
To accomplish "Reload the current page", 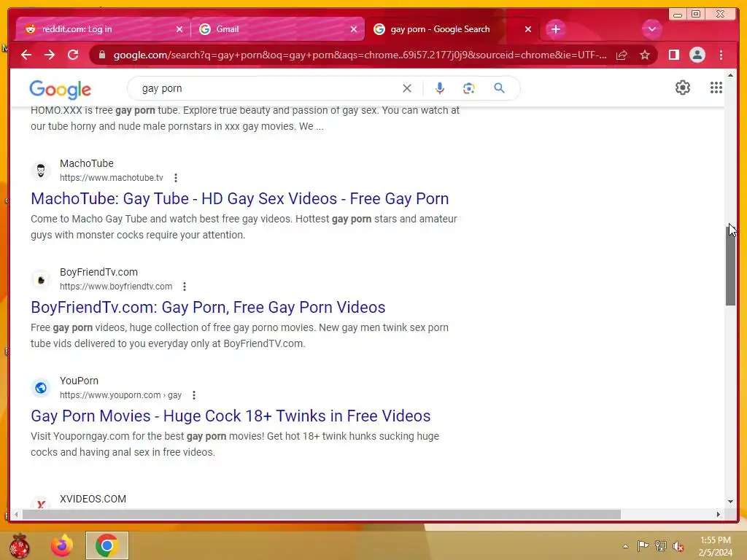I will (x=73, y=55).
